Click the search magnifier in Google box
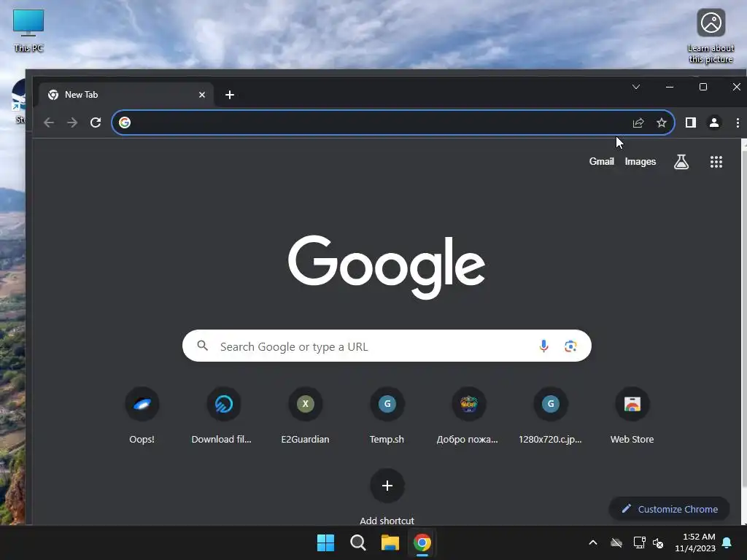The height and width of the screenshot is (560, 747). (203, 346)
